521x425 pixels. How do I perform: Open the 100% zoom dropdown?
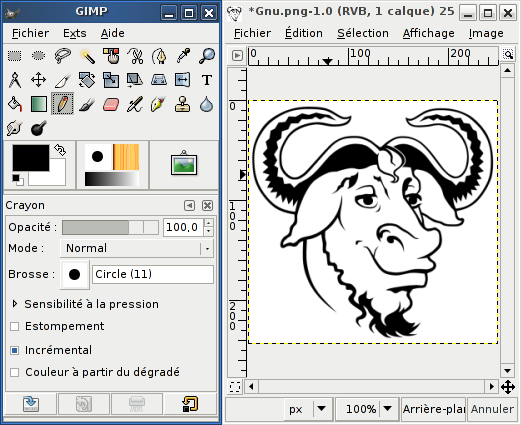point(367,409)
